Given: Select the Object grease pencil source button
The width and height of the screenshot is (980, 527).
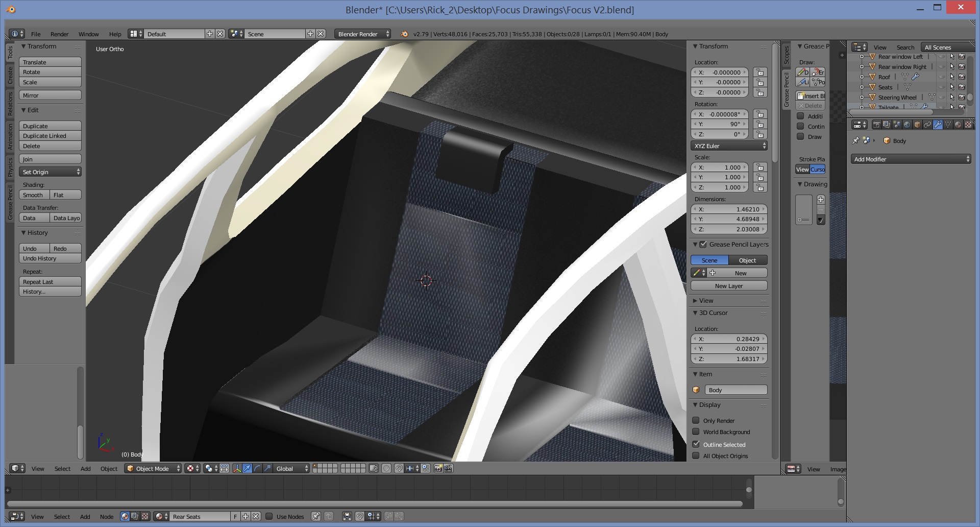Looking at the screenshot, I should pos(748,260).
